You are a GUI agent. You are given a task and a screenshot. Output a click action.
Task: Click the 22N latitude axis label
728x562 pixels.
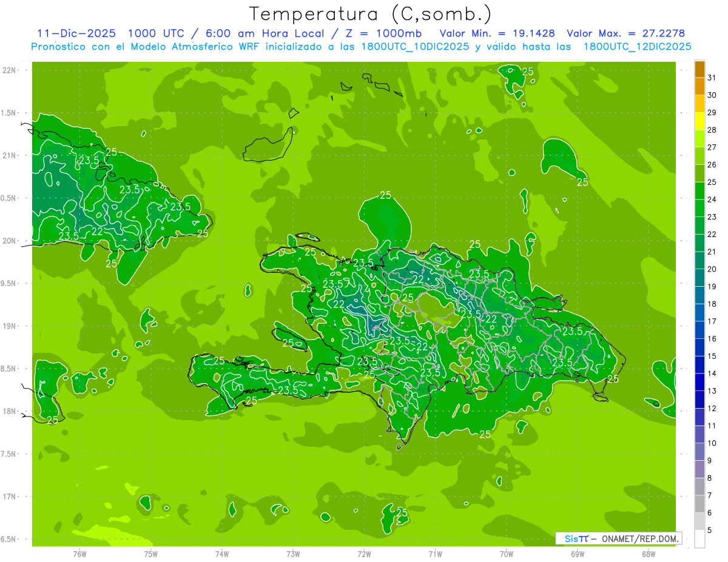tap(10, 70)
